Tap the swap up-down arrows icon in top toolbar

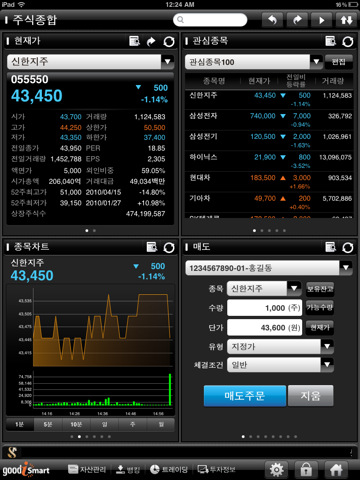point(346,20)
